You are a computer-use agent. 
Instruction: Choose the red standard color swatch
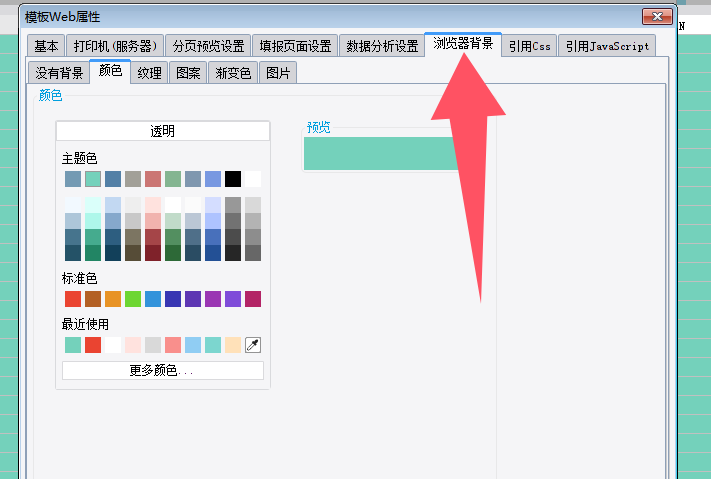73,299
